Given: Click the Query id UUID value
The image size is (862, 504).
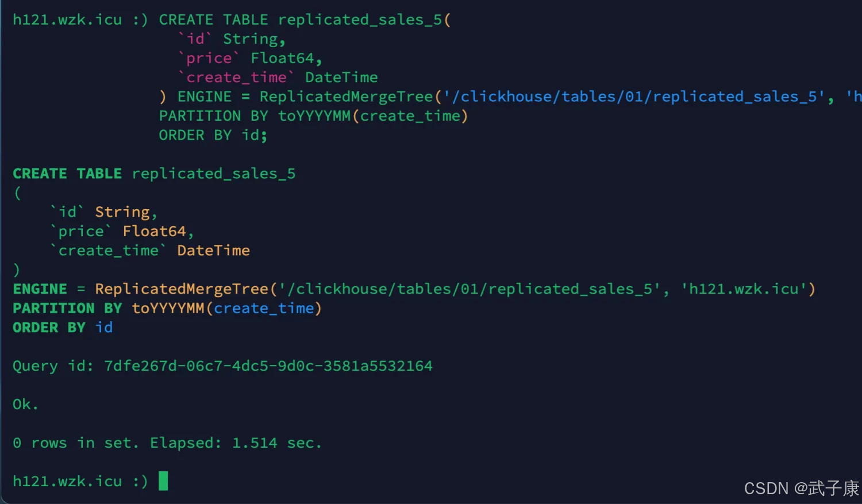Looking at the screenshot, I should pyautogui.click(x=268, y=366).
